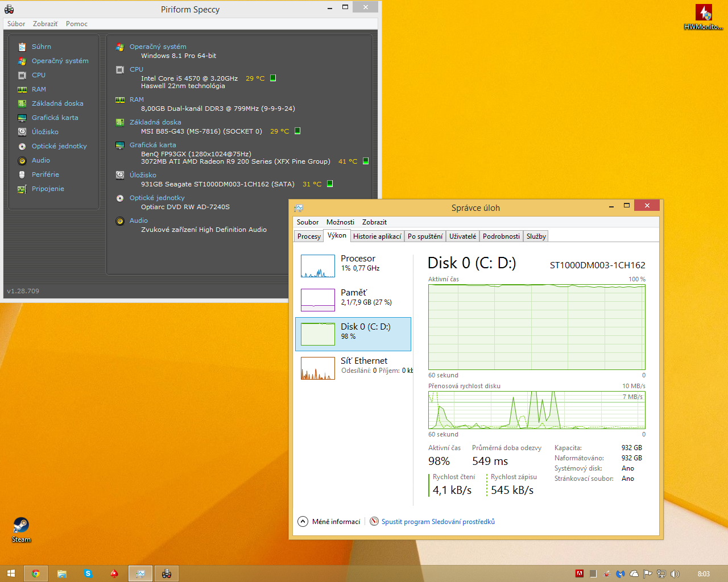Click graphics card 41 °C temperature indicator
This screenshot has width=728, height=582.
[366, 161]
